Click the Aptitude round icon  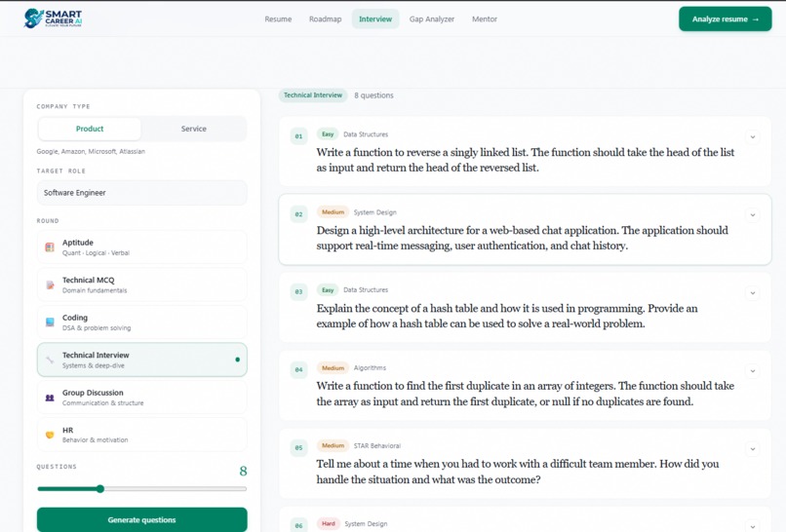pyautogui.click(x=50, y=247)
